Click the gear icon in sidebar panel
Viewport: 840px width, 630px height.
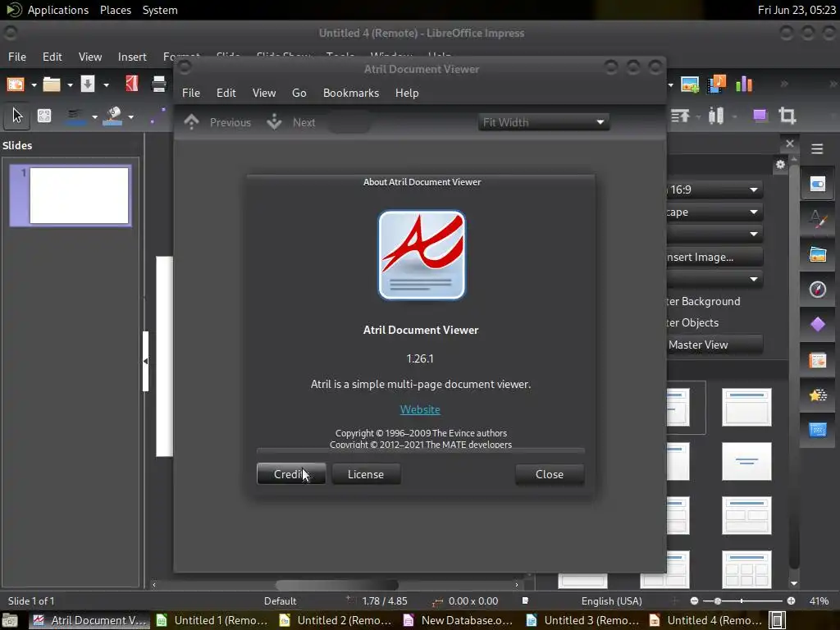tap(781, 164)
